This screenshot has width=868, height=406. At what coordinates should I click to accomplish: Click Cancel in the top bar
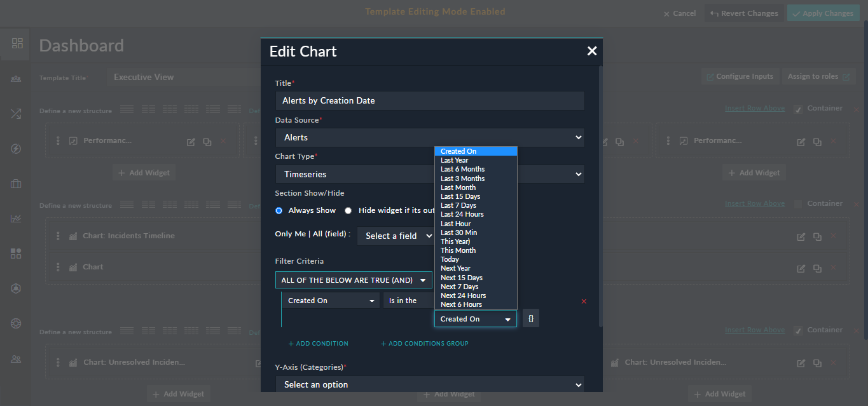tap(680, 13)
